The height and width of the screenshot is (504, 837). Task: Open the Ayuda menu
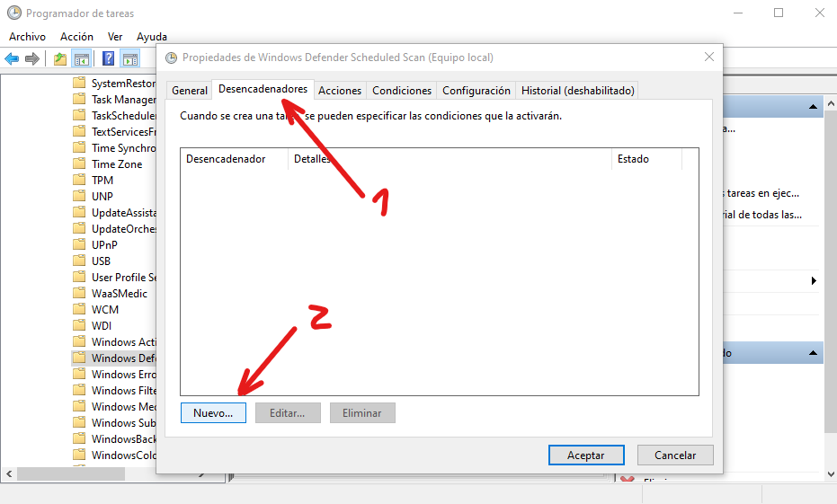point(152,36)
